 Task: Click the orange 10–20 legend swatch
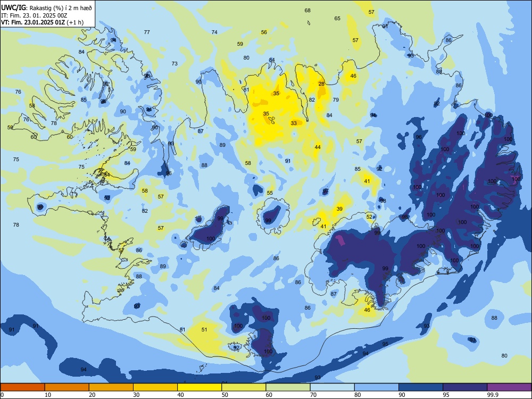67,387
